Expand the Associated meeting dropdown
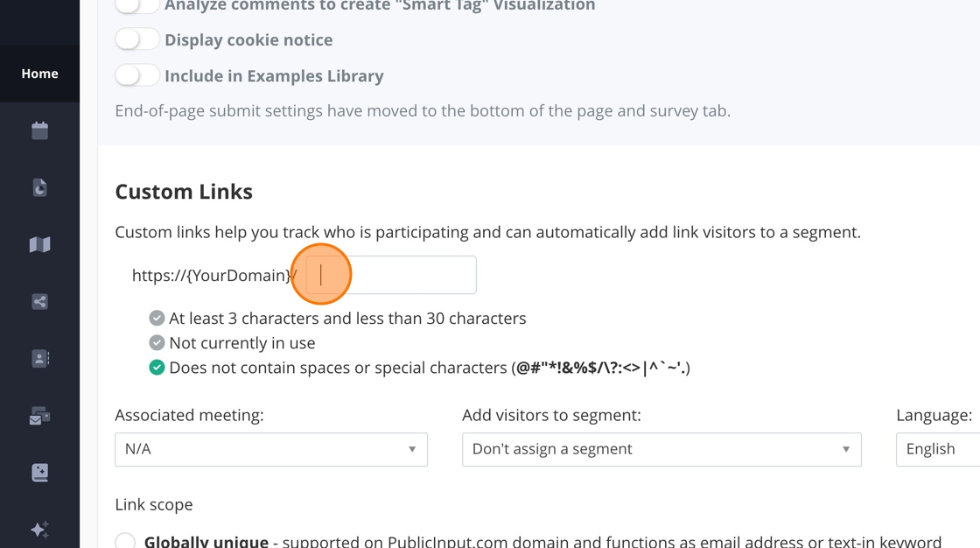This screenshot has width=980, height=548. coord(271,449)
